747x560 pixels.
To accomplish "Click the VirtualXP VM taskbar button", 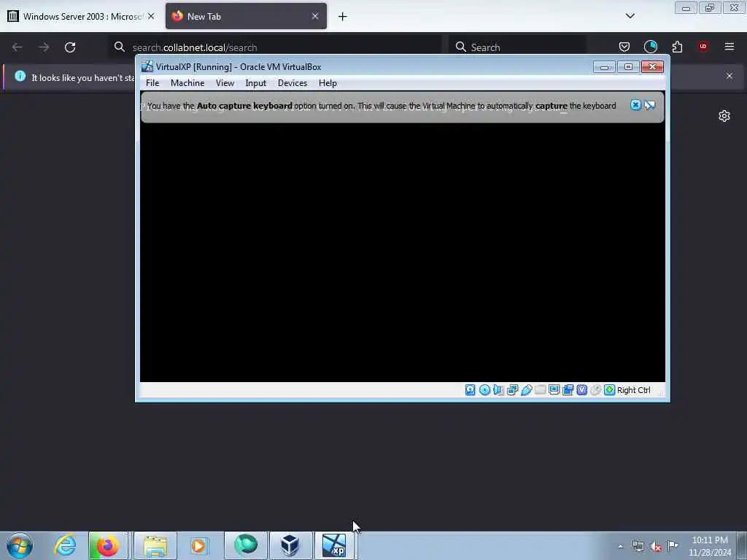I will (x=334, y=545).
